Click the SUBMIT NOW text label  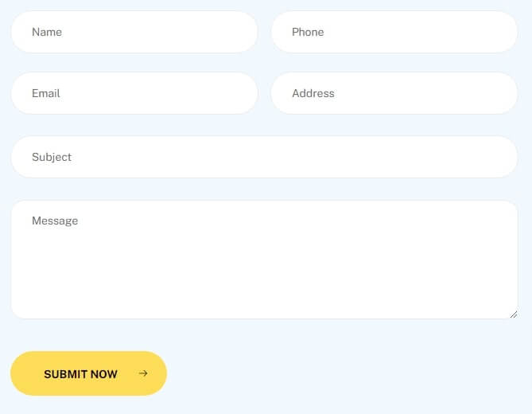(x=80, y=374)
